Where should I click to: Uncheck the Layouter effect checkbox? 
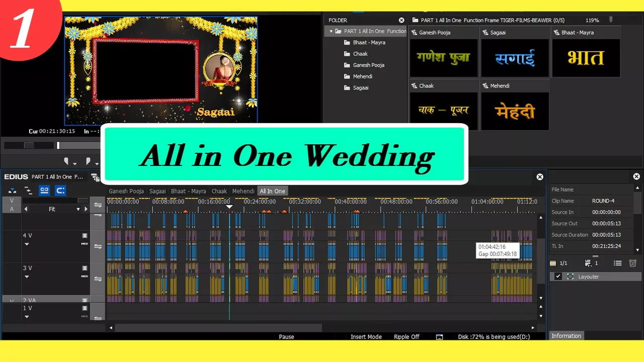pyautogui.click(x=558, y=277)
